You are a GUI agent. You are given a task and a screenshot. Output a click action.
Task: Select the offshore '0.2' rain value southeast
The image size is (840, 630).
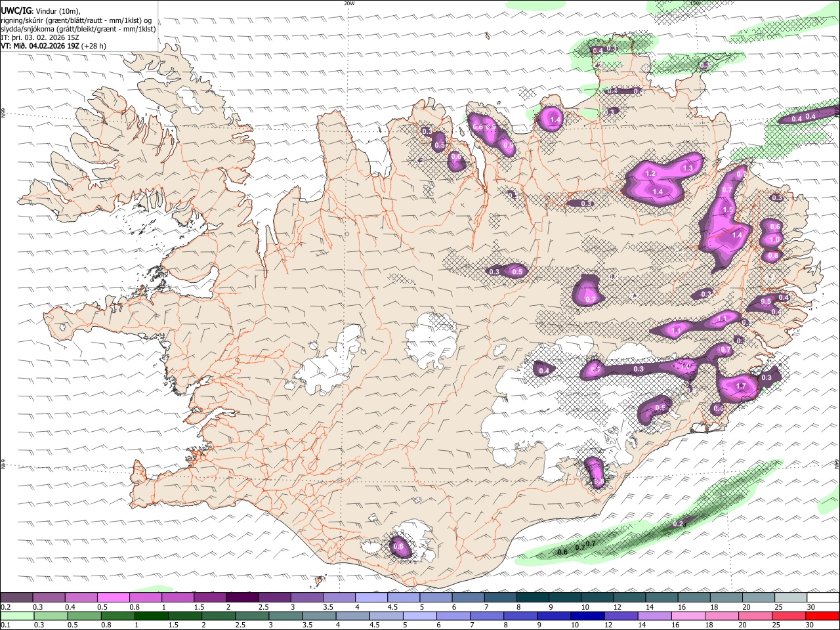coord(678,524)
